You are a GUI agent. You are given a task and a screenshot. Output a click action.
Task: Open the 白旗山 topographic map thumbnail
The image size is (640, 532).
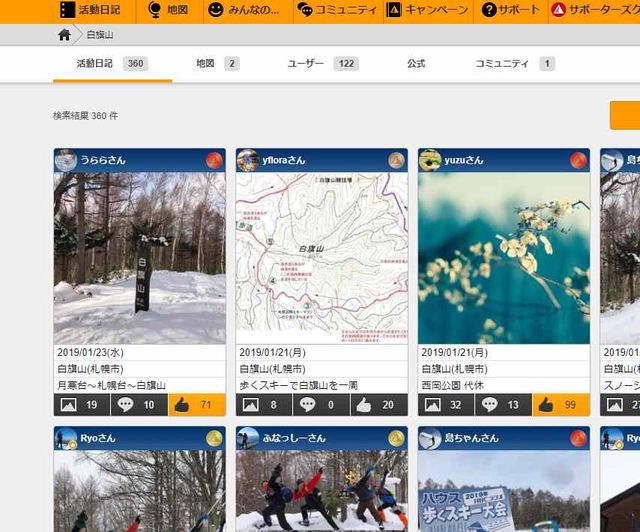click(x=322, y=258)
